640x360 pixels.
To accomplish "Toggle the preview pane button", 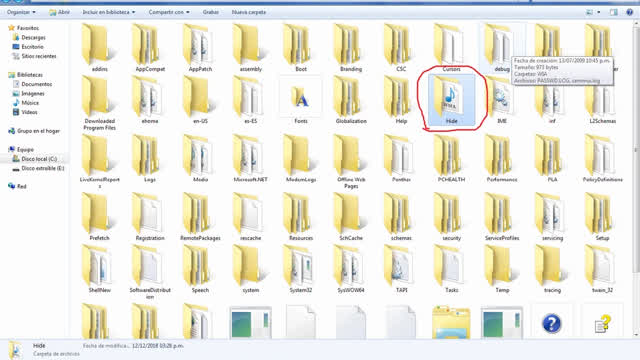I will [x=614, y=12].
